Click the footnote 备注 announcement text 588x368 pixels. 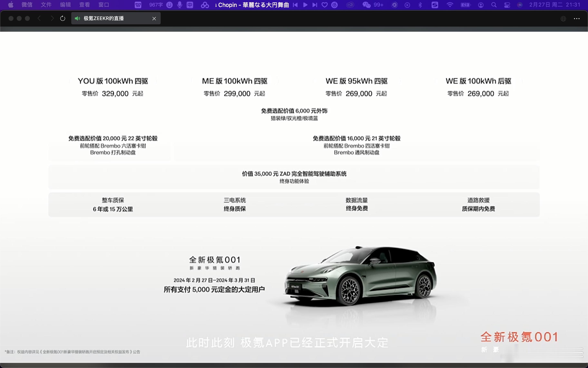(x=72, y=352)
